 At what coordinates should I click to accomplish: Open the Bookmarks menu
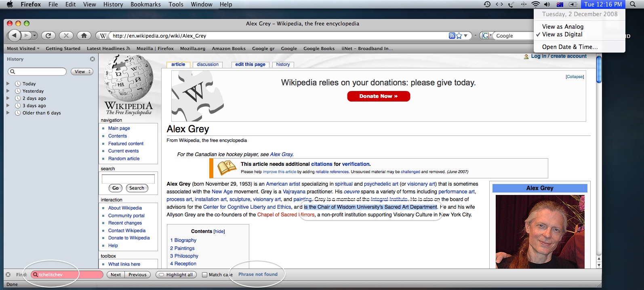[145, 4]
